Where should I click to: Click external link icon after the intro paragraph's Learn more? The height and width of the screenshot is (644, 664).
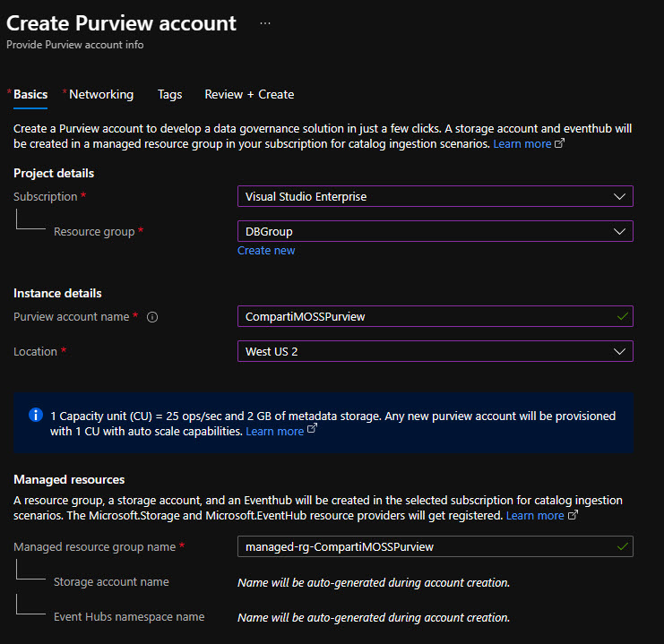point(559,143)
